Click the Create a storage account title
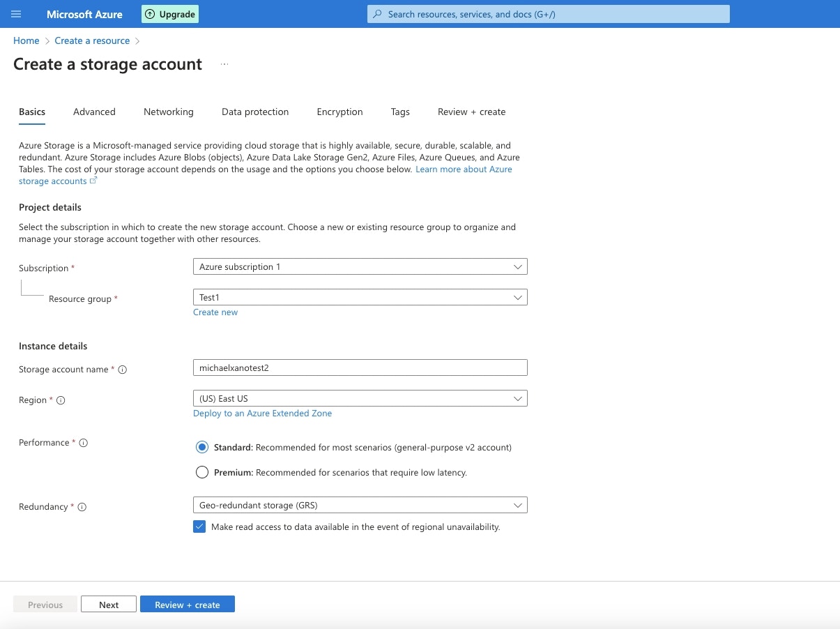 [107, 64]
